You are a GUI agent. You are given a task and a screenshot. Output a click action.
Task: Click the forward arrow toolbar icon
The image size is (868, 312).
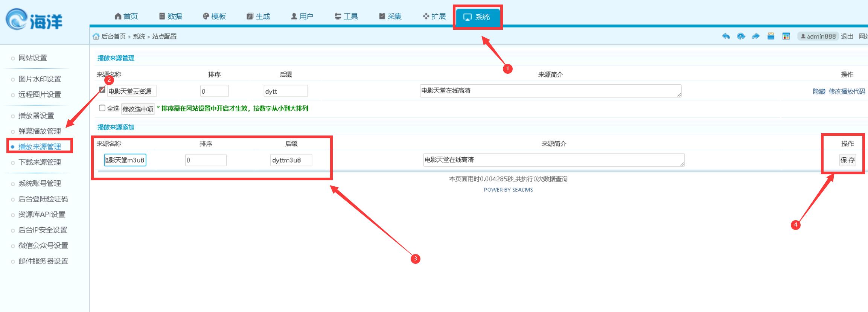[755, 36]
